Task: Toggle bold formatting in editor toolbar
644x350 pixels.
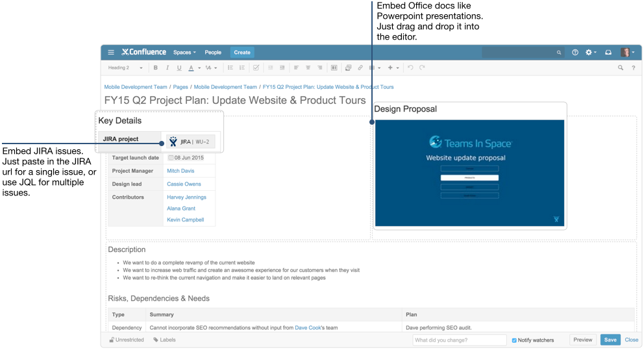Action: click(x=156, y=68)
